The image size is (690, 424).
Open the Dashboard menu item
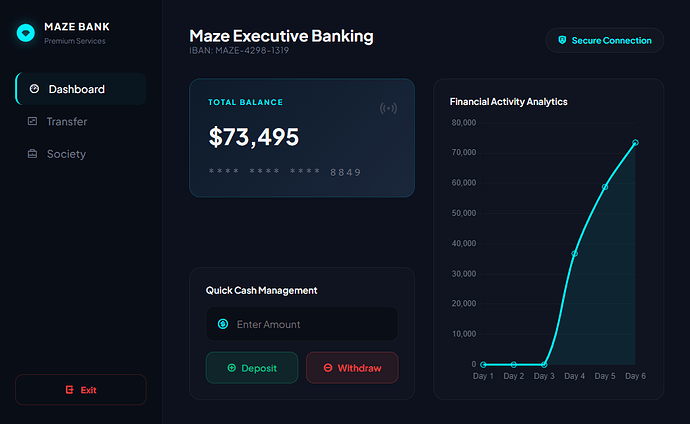(x=81, y=89)
